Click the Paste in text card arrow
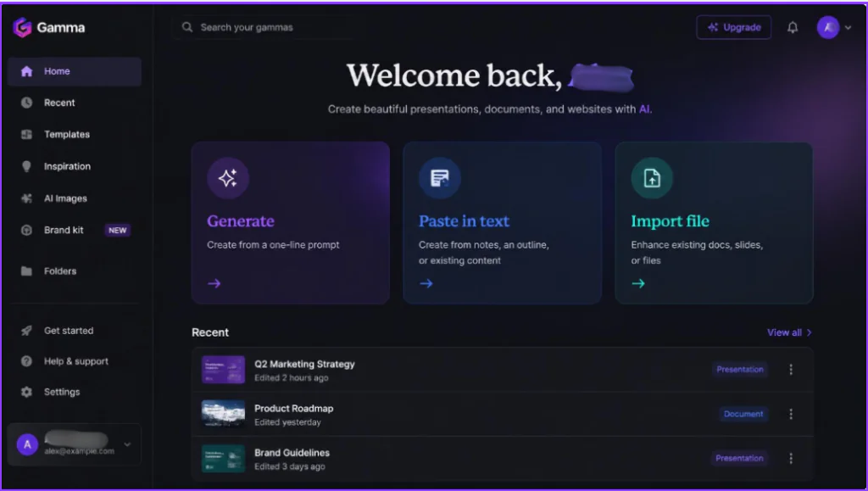868x491 pixels. click(x=426, y=283)
